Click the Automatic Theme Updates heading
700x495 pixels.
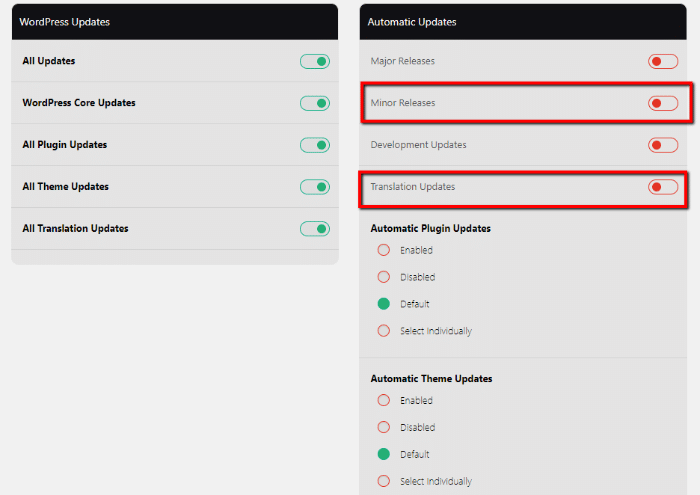(x=431, y=379)
